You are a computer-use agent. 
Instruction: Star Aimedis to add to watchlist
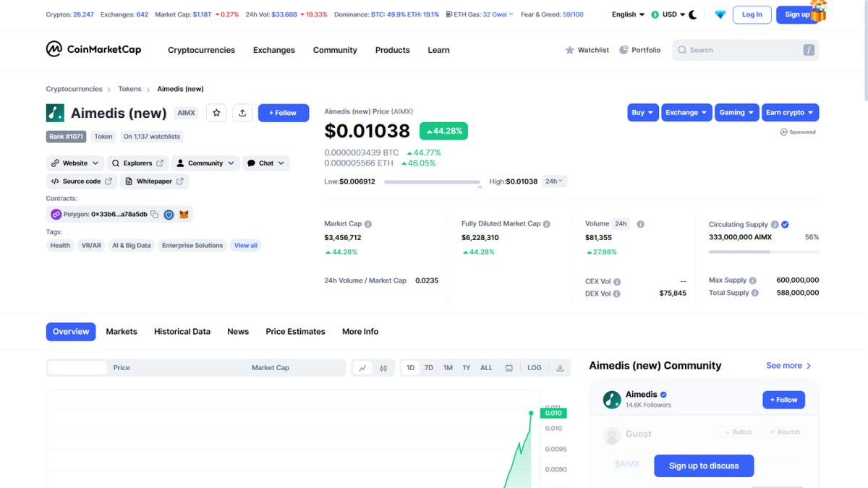coord(216,113)
